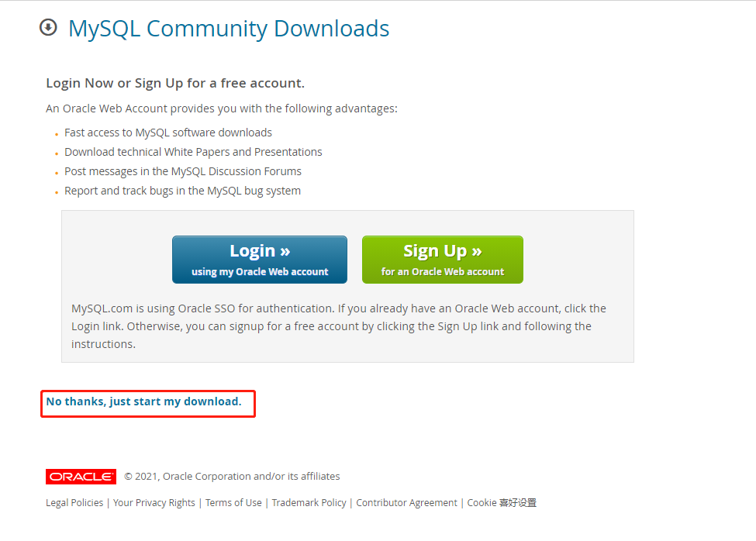Log in using my Oracle Web account

(260, 260)
